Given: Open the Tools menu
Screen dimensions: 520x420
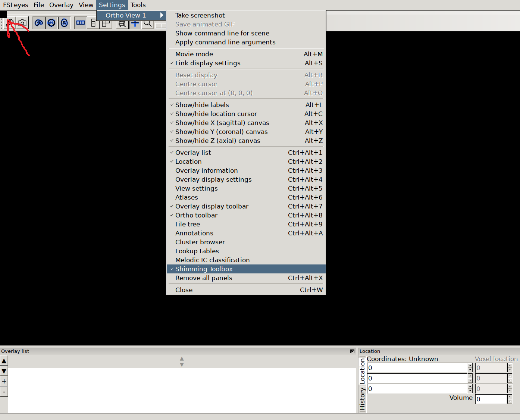Looking at the screenshot, I should (138, 5).
